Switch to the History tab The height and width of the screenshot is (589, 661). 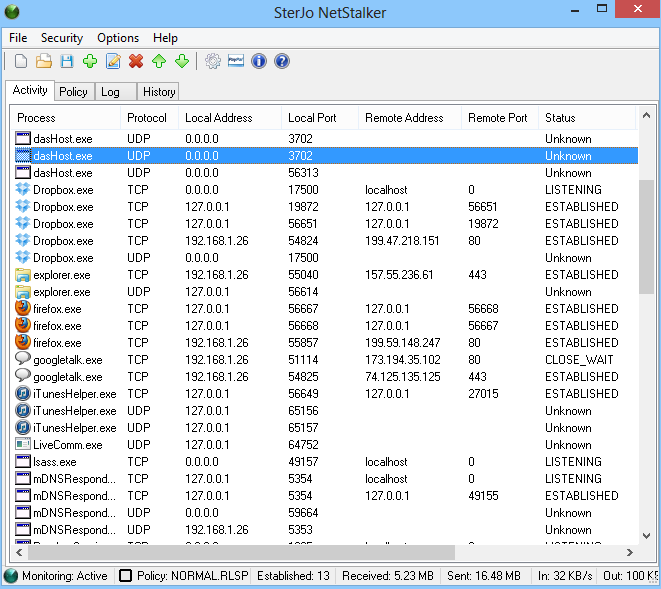tap(158, 92)
